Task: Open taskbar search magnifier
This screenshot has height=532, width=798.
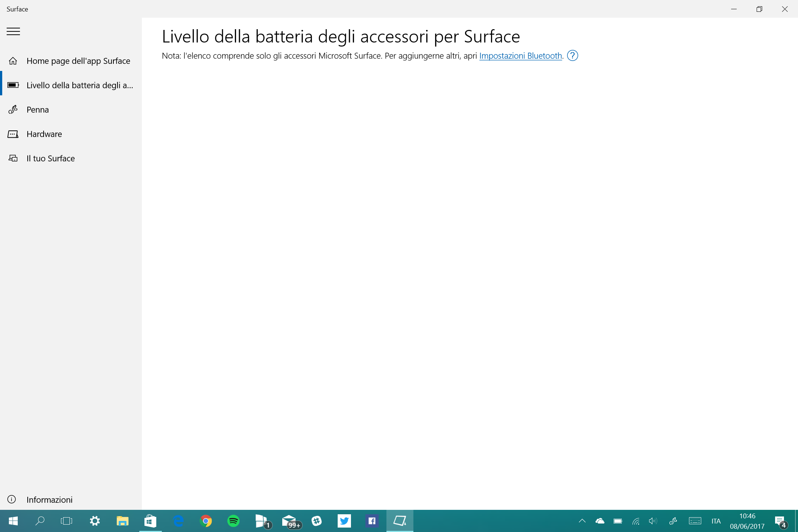Action: click(x=40, y=521)
